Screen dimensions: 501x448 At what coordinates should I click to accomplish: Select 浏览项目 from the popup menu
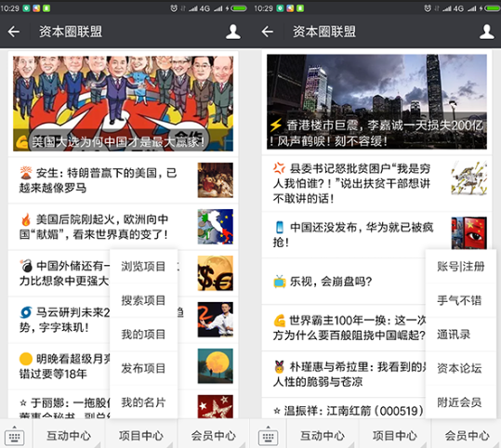pyautogui.click(x=143, y=266)
